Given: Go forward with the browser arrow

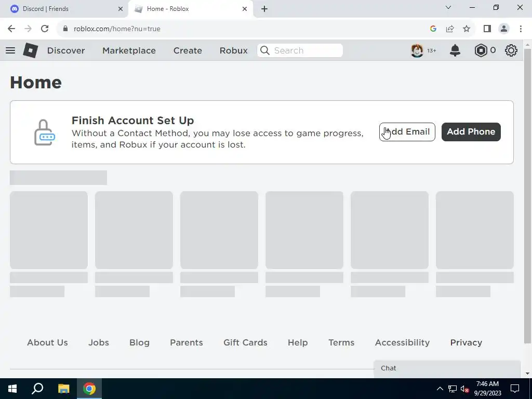Looking at the screenshot, I should tap(28, 29).
